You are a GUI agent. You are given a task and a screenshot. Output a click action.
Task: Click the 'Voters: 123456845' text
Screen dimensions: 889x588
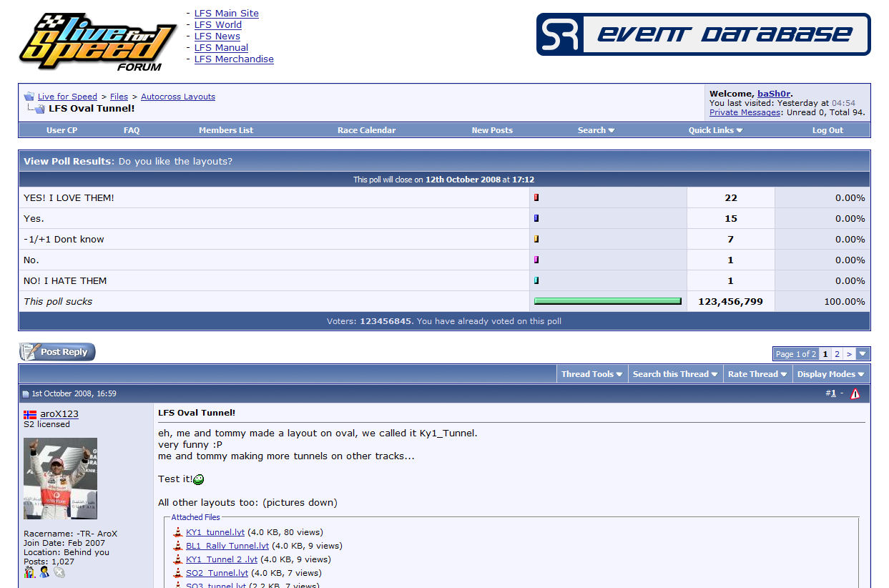[370, 321]
